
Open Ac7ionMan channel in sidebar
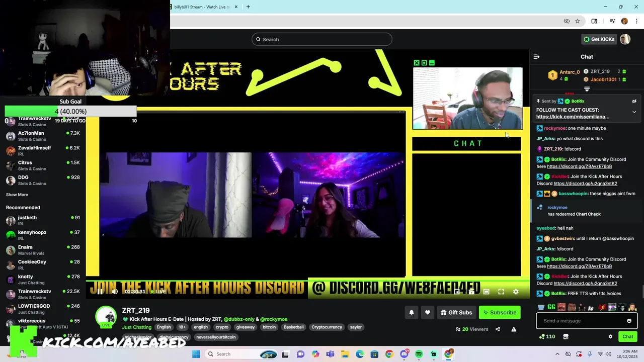point(43,136)
